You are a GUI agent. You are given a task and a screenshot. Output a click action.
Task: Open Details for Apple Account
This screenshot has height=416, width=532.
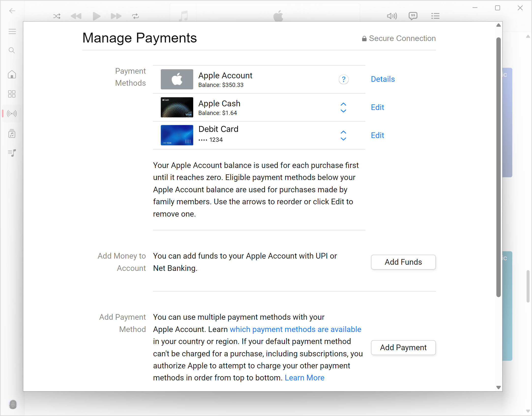383,79
